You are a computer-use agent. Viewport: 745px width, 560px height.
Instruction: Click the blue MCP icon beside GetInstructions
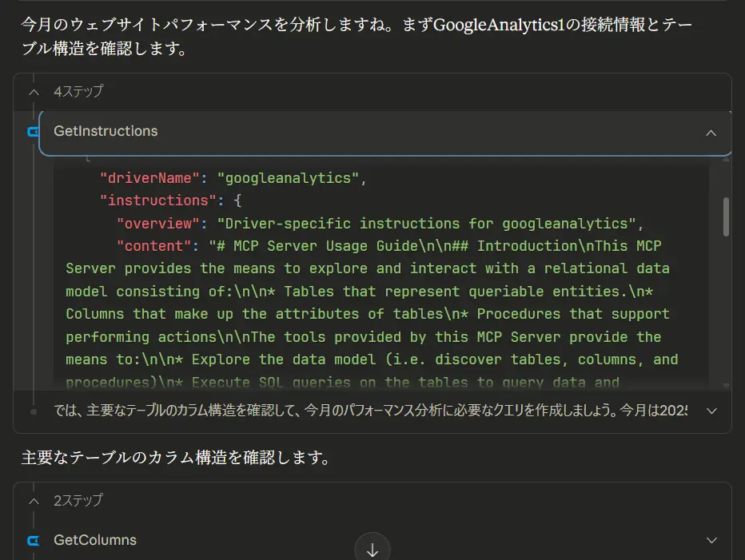click(33, 133)
